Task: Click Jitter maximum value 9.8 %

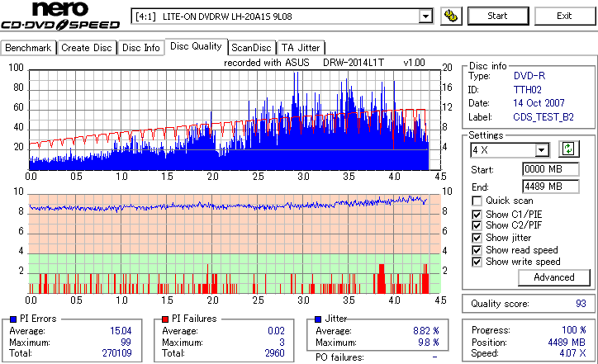Action: [x=429, y=343]
